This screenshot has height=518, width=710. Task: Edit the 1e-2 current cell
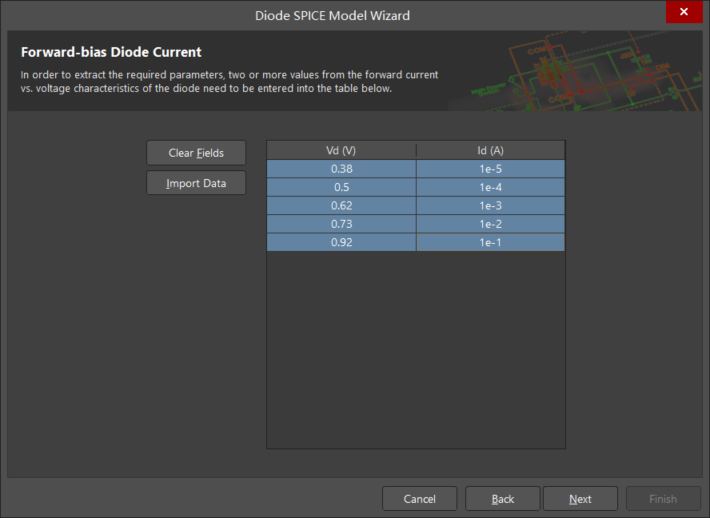(x=490, y=223)
